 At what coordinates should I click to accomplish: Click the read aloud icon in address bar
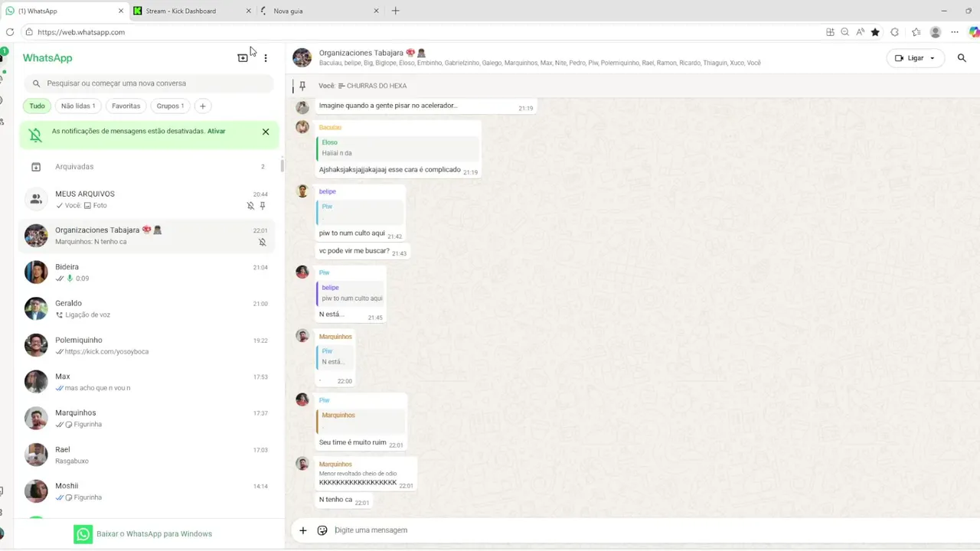tap(861, 32)
